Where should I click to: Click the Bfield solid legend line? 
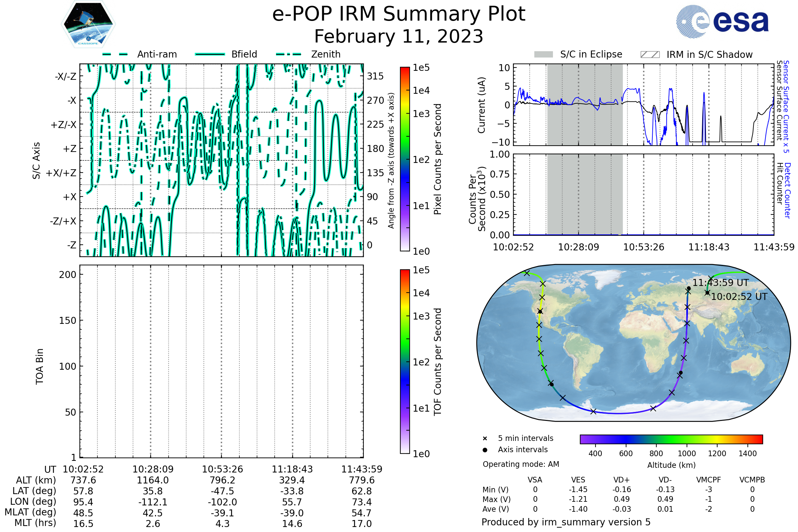[x=210, y=54]
